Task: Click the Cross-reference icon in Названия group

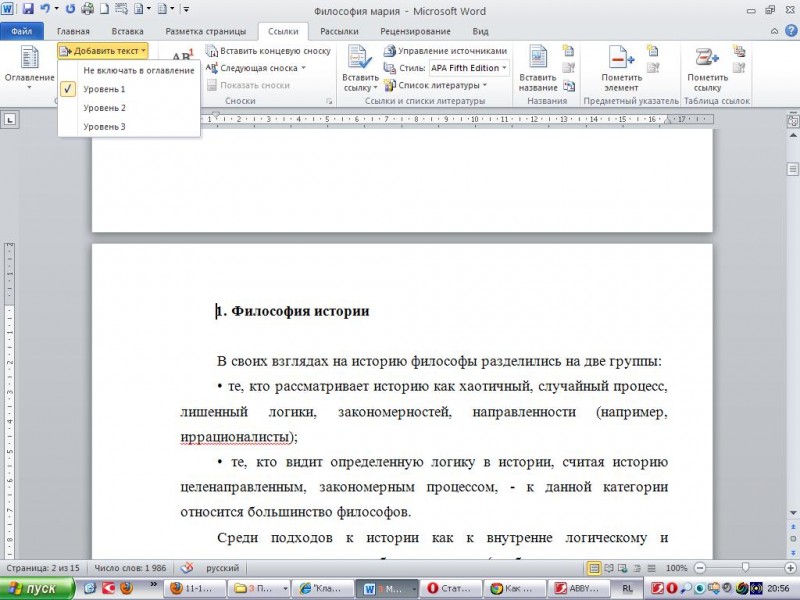Action: click(x=568, y=86)
